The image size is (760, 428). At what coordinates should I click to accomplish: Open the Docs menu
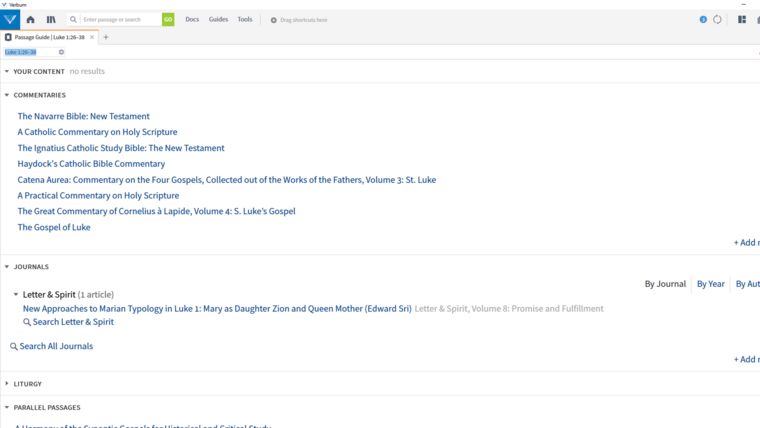(x=192, y=19)
